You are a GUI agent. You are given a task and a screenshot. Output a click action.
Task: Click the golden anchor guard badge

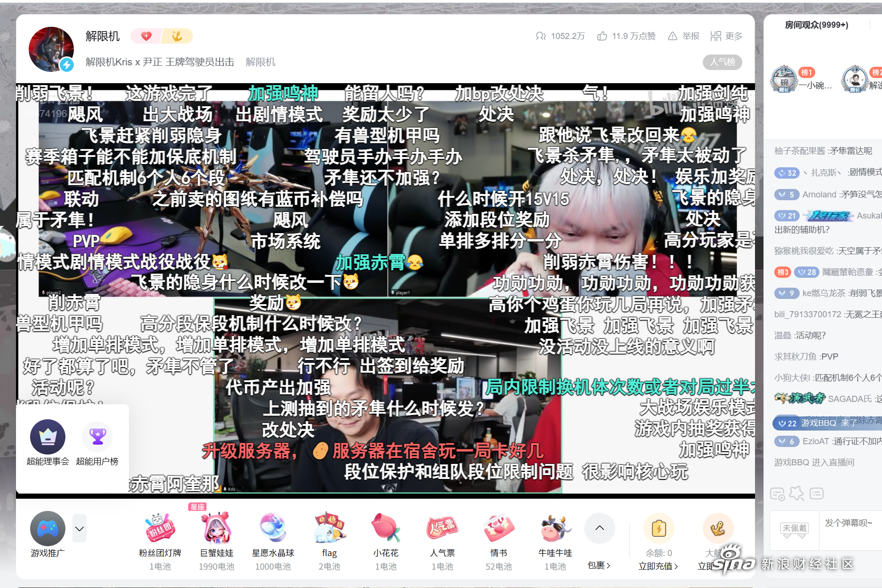coord(177,36)
